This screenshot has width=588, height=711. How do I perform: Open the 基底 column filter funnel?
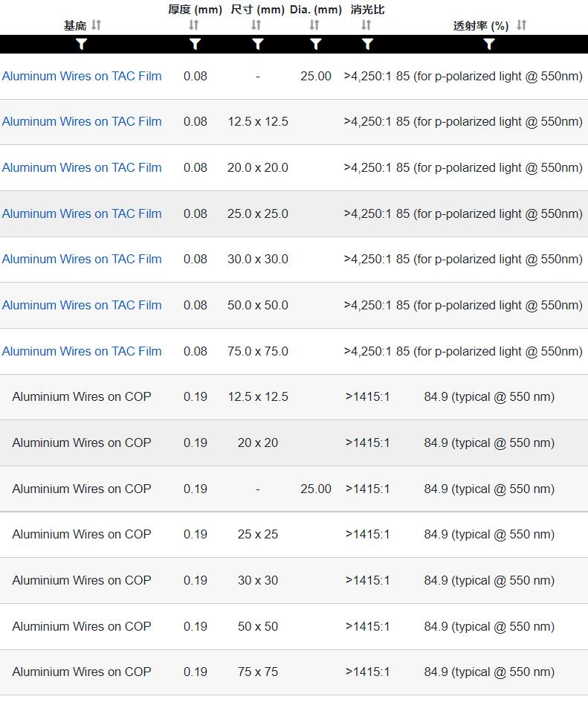point(82,44)
